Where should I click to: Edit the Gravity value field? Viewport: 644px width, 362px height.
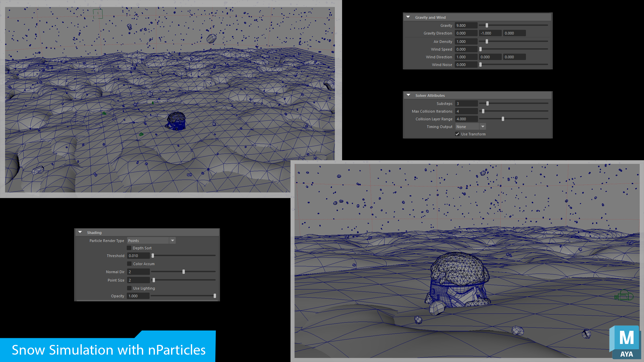tap(466, 25)
